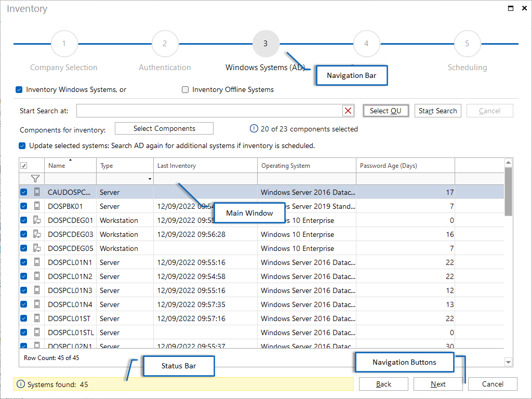This screenshot has width=532, height=399.
Task: Click the Start Search button
Action: pyautogui.click(x=437, y=111)
